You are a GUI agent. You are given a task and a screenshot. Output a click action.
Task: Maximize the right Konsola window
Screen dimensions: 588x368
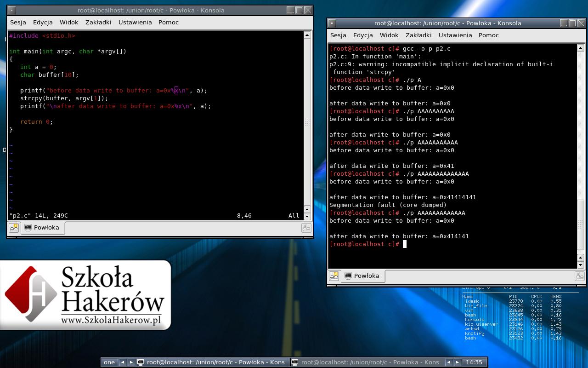[x=572, y=23]
